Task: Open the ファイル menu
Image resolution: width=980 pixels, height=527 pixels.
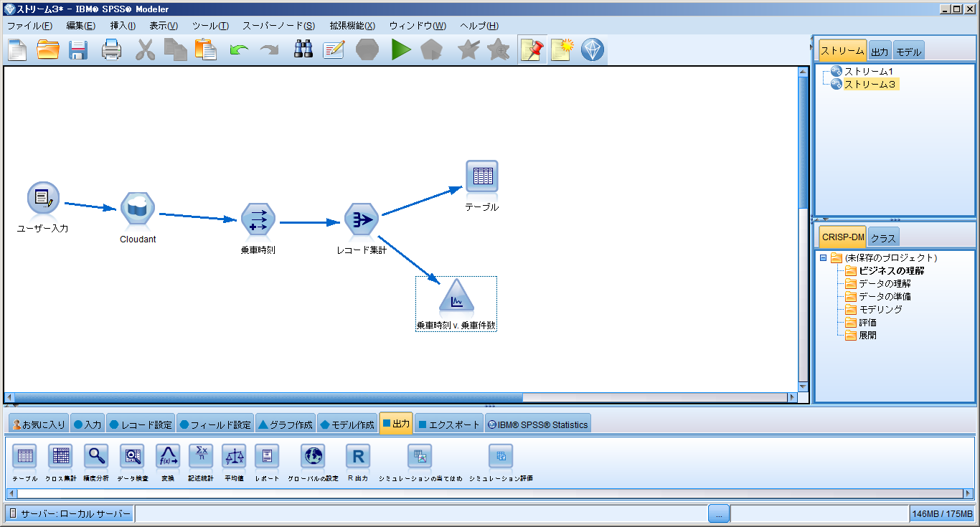Action: pos(29,26)
